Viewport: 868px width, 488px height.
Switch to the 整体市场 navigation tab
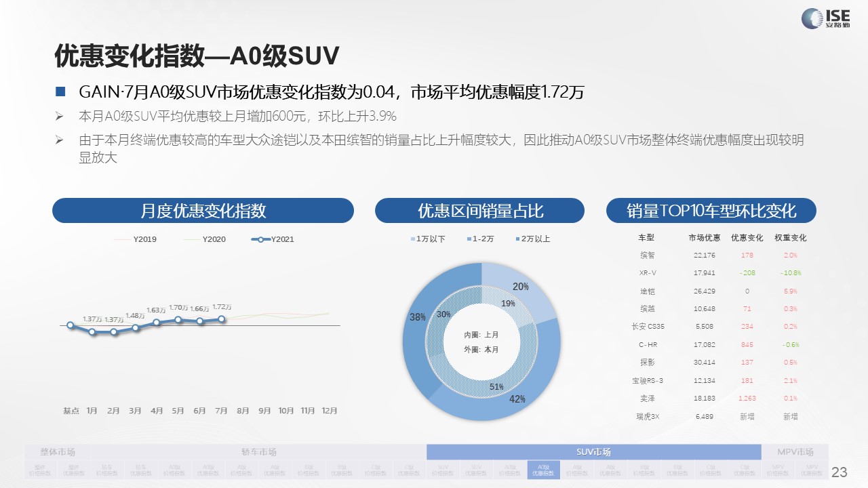coord(58,452)
